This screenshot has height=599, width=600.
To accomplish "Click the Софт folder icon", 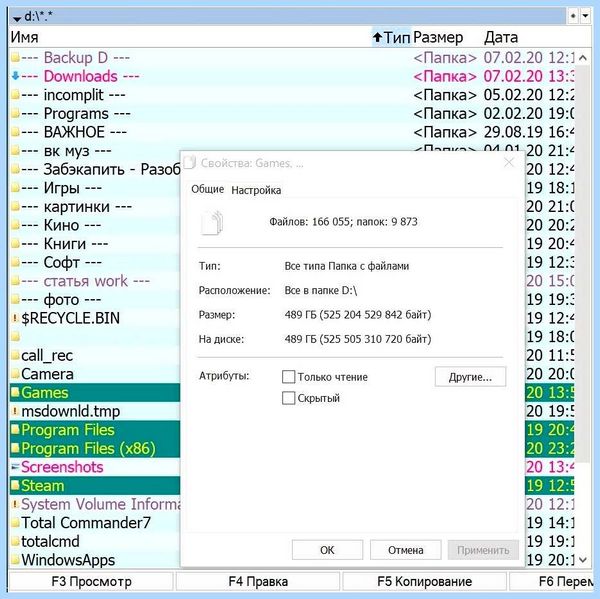I will (x=15, y=263).
